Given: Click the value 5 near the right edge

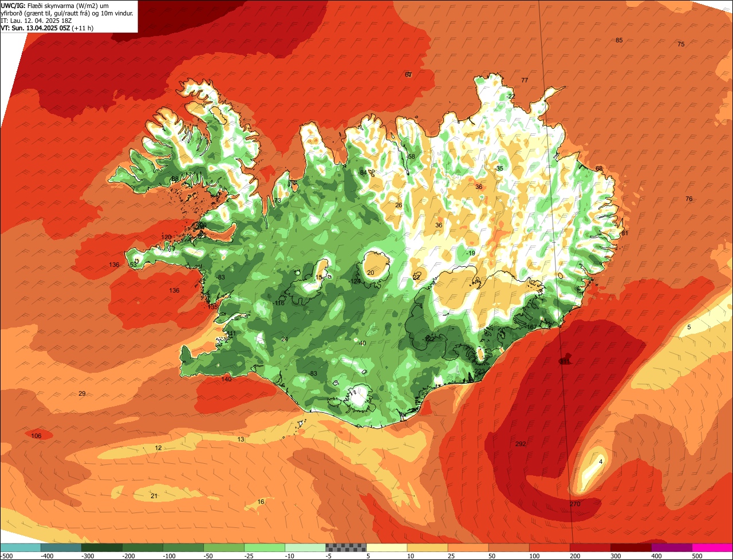Looking at the screenshot, I should (689, 327).
